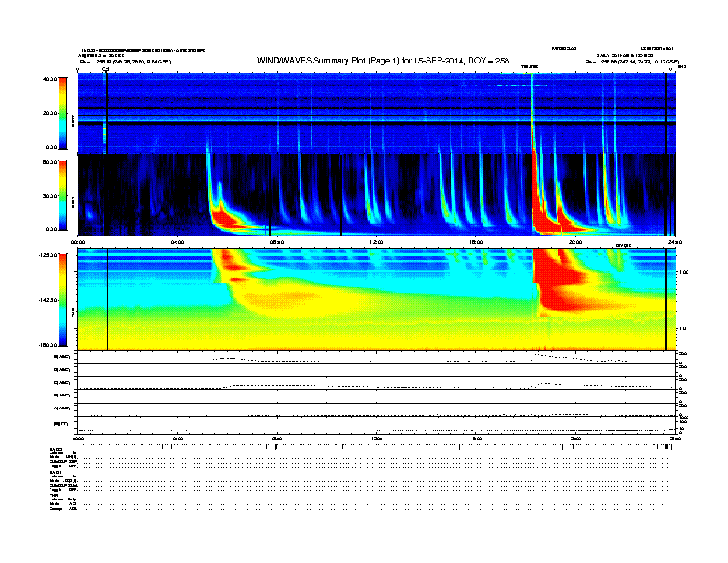728x563 pixels.
Task: Click the 16:00 tick under RAD1 spectrogram
Action: [476, 242]
